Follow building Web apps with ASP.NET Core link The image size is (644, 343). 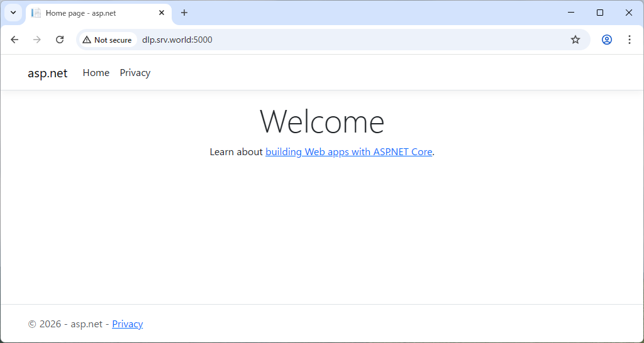pyautogui.click(x=348, y=152)
